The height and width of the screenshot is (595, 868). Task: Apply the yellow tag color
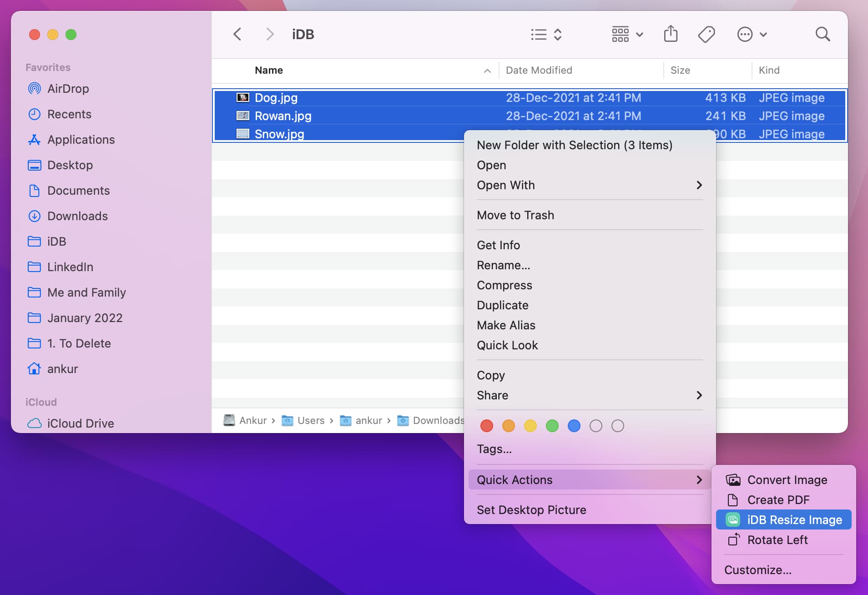pyautogui.click(x=530, y=426)
